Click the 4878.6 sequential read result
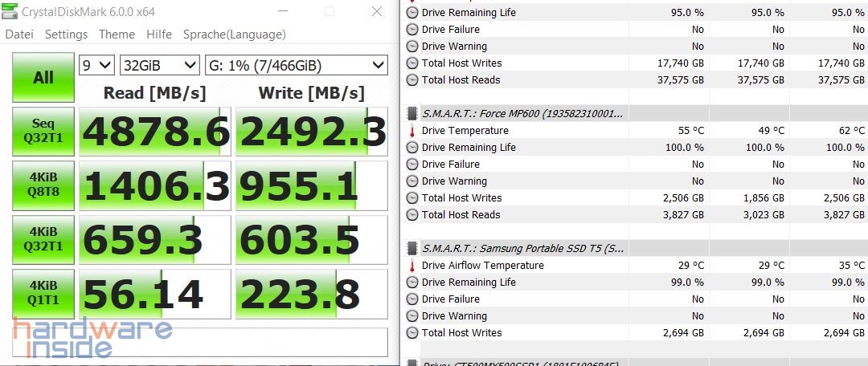Viewport: 868px width, 366px height. (155, 132)
